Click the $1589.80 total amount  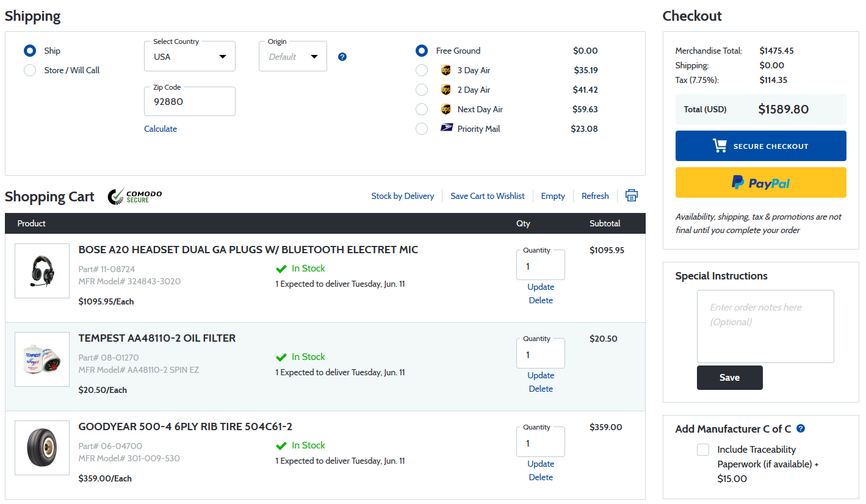[x=784, y=109]
